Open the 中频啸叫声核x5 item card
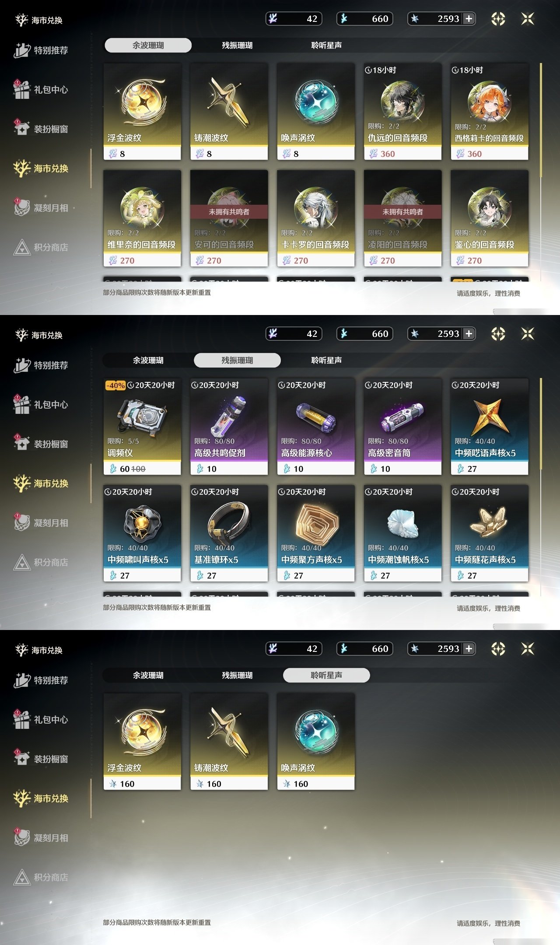Image resolution: width=560 pixels, height=945 pixels. [x=142, y=533]
